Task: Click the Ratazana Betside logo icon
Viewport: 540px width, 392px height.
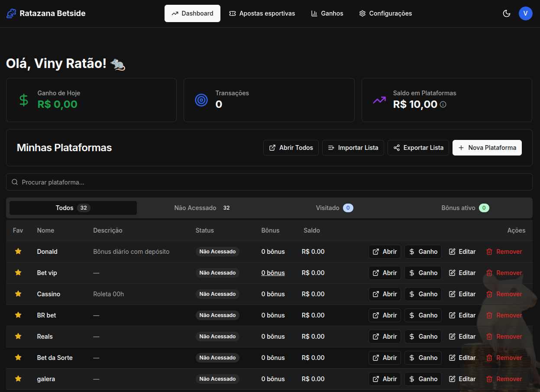Action: (11, 13)
